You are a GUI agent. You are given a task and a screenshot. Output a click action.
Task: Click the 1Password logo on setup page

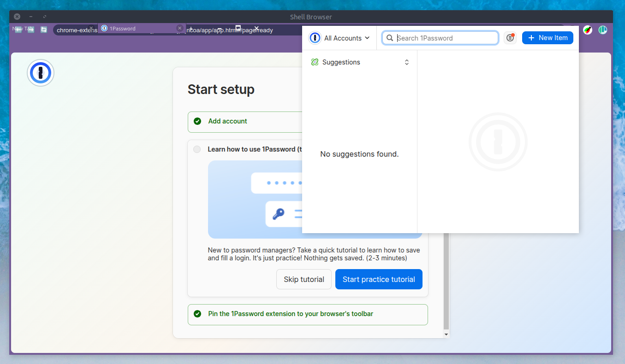[x=41, y=73]
